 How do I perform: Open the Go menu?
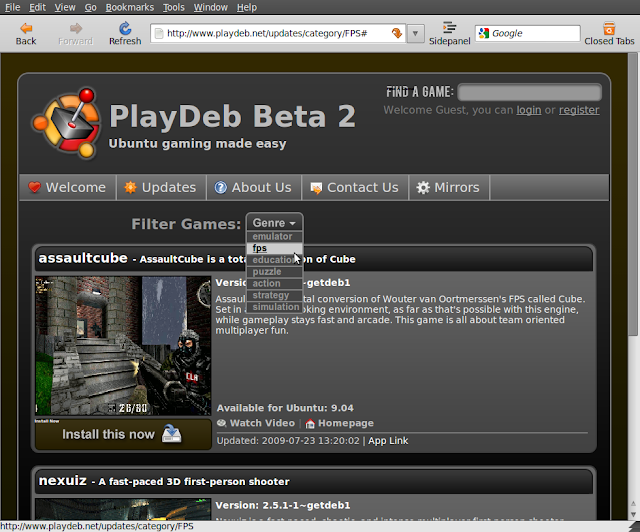click(x=90, y=7)
